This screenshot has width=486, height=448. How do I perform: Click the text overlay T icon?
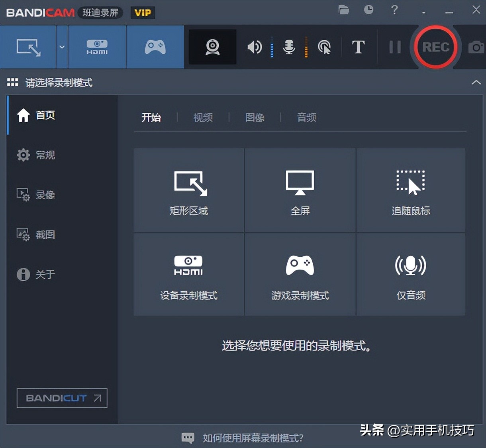358,47
